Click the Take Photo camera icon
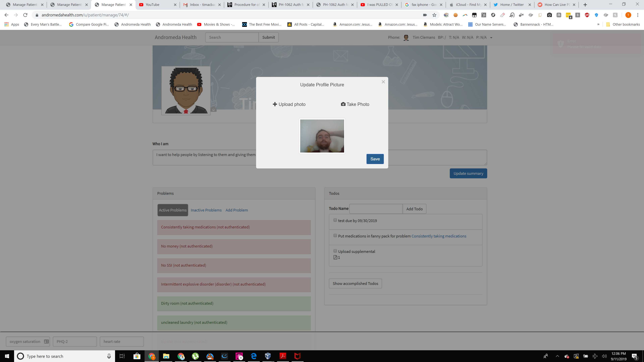The height and width of the screenshot is (362, 644). click(343, 104)
